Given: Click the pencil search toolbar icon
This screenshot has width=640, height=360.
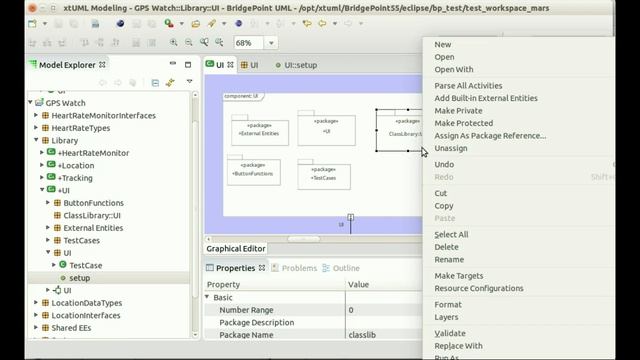Looking at the screenshot, I should 211,24.
